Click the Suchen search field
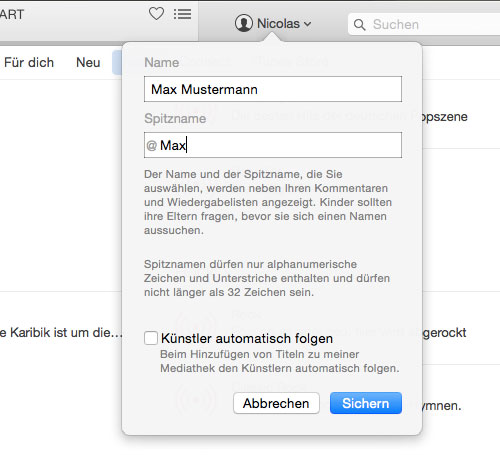The width and height of the screenshot is (500, 455). coord(424,24)
